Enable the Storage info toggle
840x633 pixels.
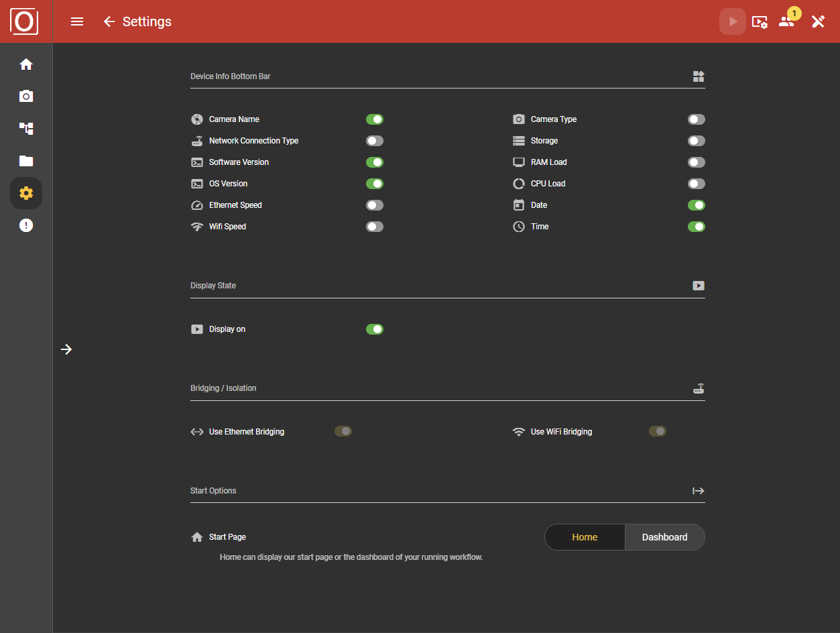pos(696,140)
